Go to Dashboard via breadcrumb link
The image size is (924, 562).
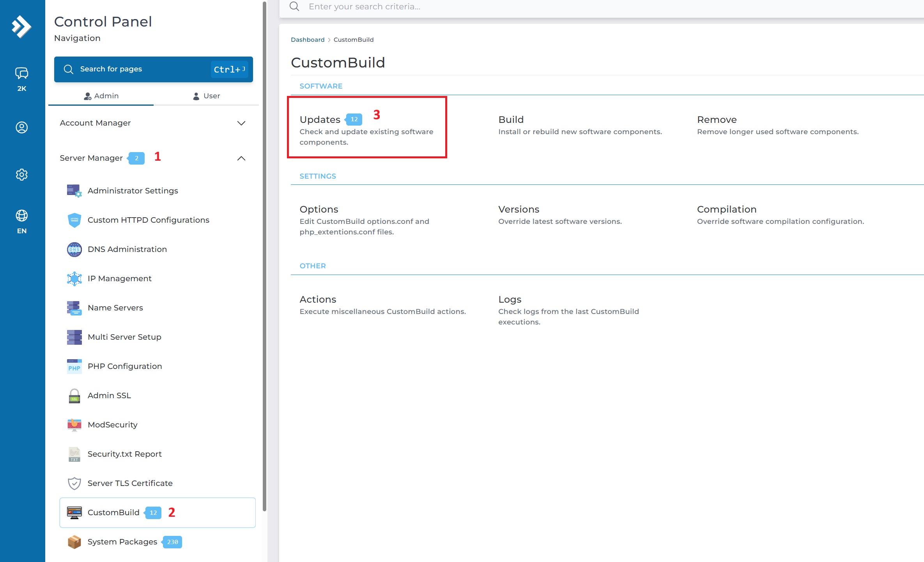tap(307, 40)
